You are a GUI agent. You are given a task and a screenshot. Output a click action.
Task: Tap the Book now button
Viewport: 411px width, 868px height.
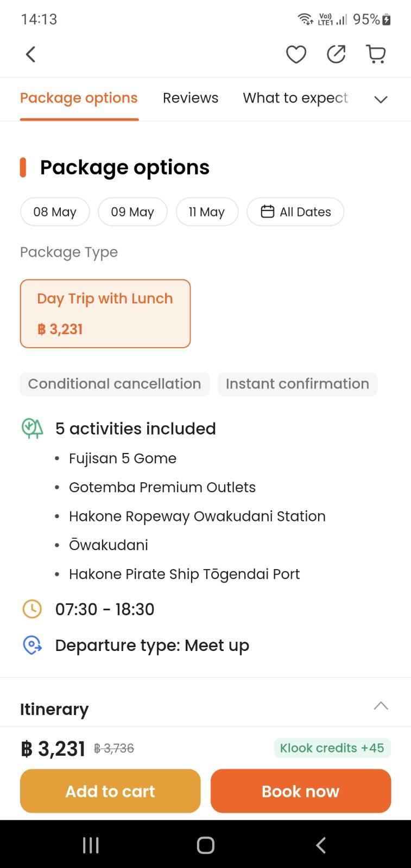click(301, 791)
